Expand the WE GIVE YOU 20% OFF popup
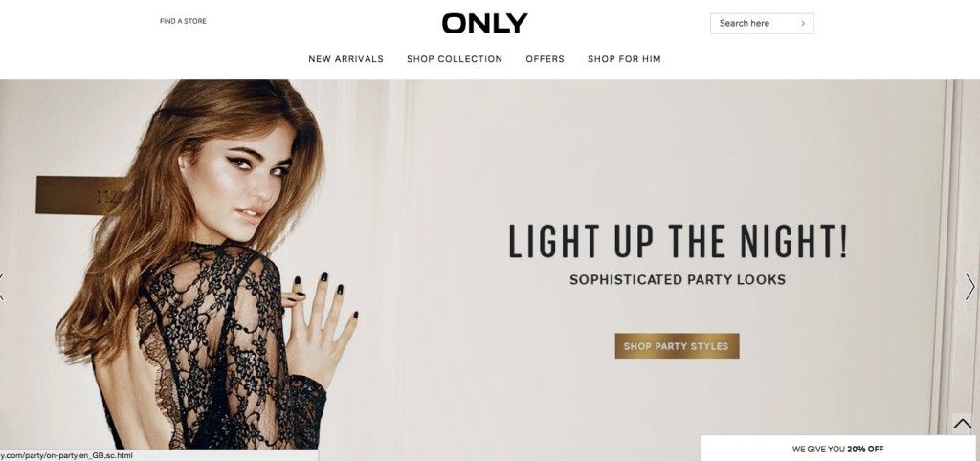This screenshot has height=461, width=980. pyautogui.click(x=839, y=449)
